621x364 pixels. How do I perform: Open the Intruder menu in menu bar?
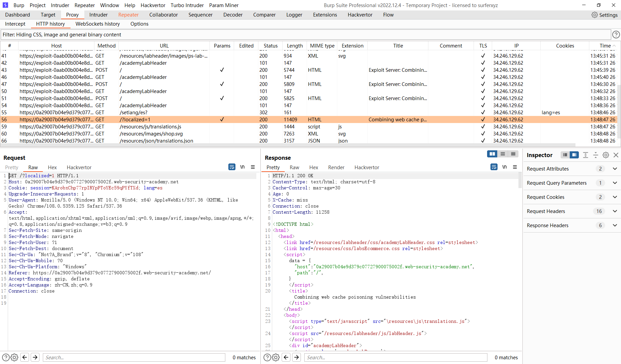point(60,5)
